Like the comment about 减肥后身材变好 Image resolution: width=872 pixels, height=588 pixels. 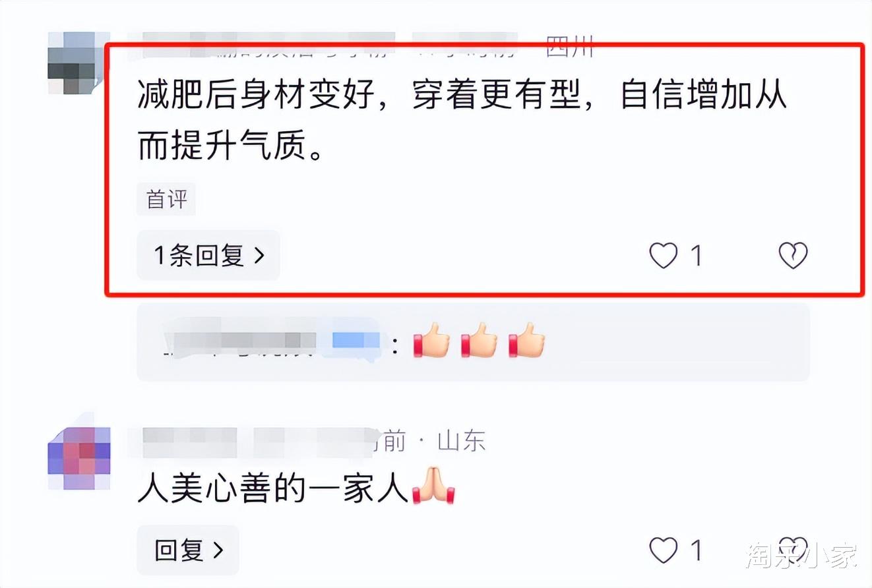[663, 256]
